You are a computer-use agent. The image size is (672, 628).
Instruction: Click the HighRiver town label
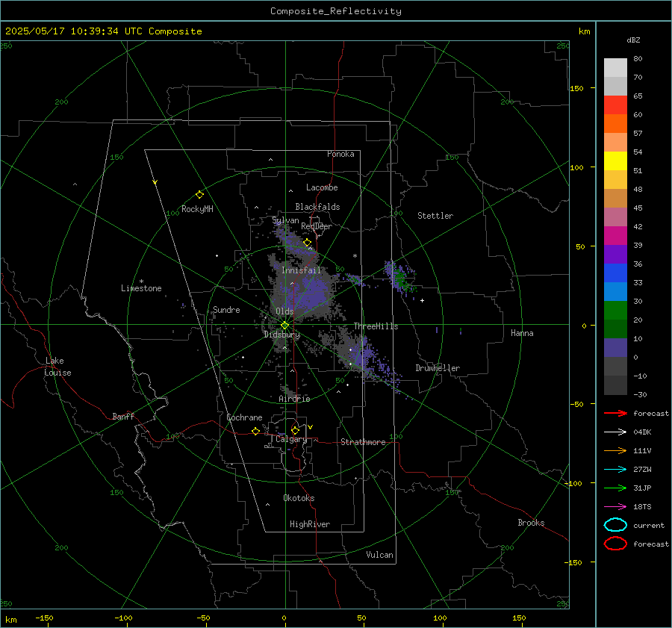[310, 524]
